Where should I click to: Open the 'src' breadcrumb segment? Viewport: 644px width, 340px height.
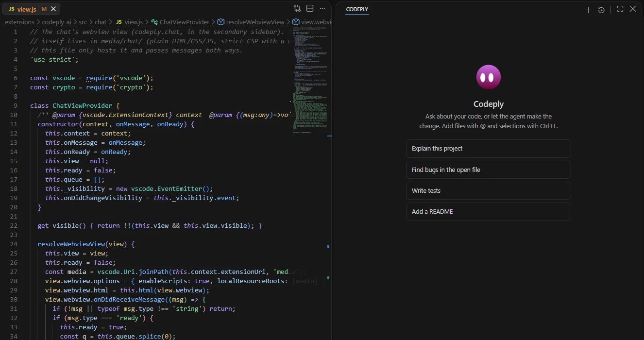click(83, 22)
